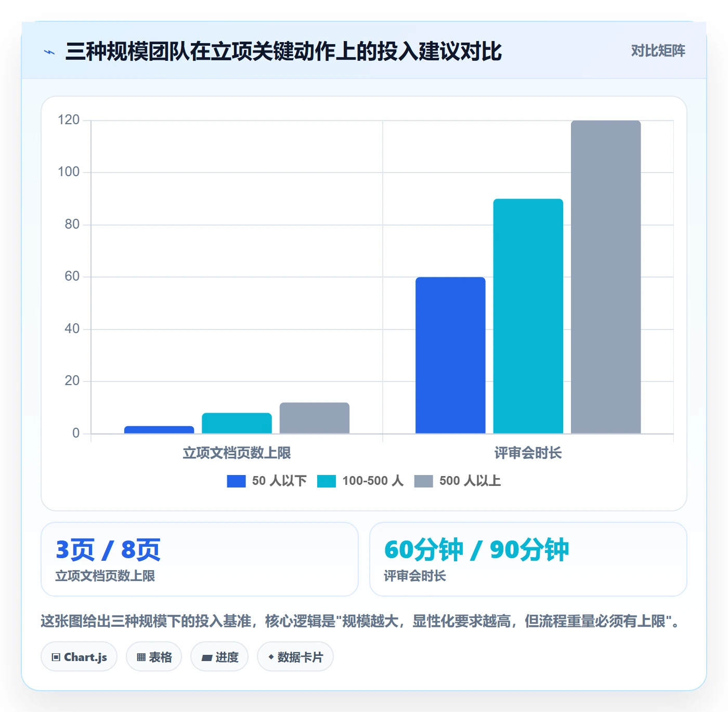
Task: Click the 80 y-axis tick label
Action: 72,225
